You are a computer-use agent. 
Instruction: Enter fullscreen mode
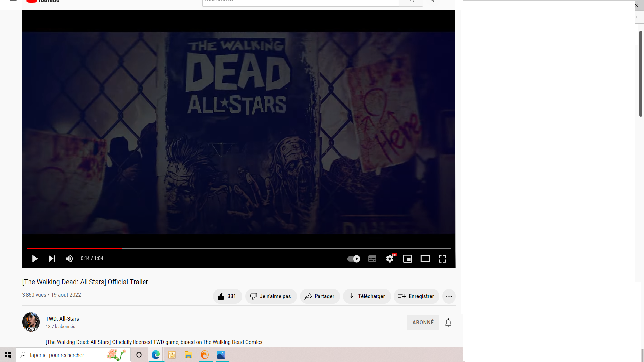tap(442, 259)
